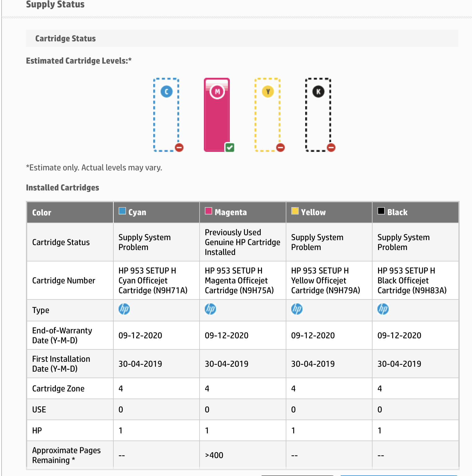Select the Cartridge Status section header
This screenshot has height=476, width=472.
pos(65,38)
